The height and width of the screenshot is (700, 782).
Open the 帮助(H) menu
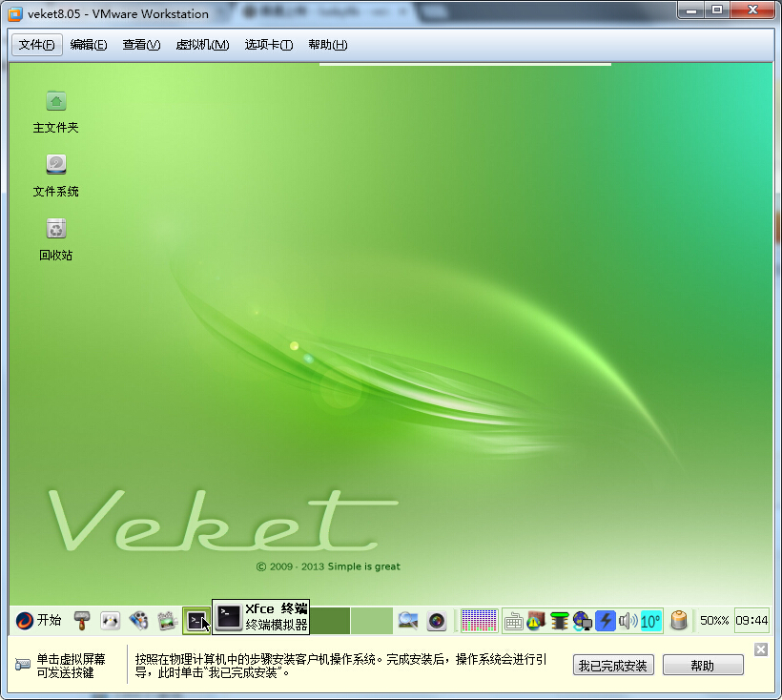[328, 45]
